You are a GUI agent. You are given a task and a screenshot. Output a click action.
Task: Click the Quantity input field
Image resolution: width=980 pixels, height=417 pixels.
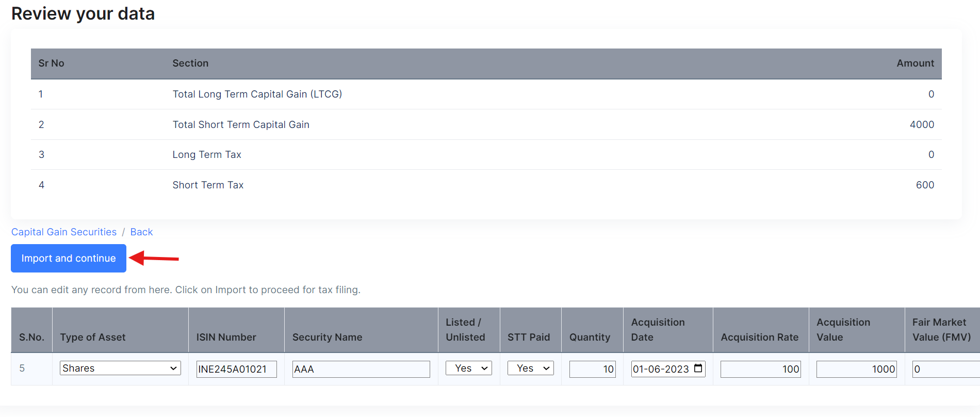click(592, 369)
